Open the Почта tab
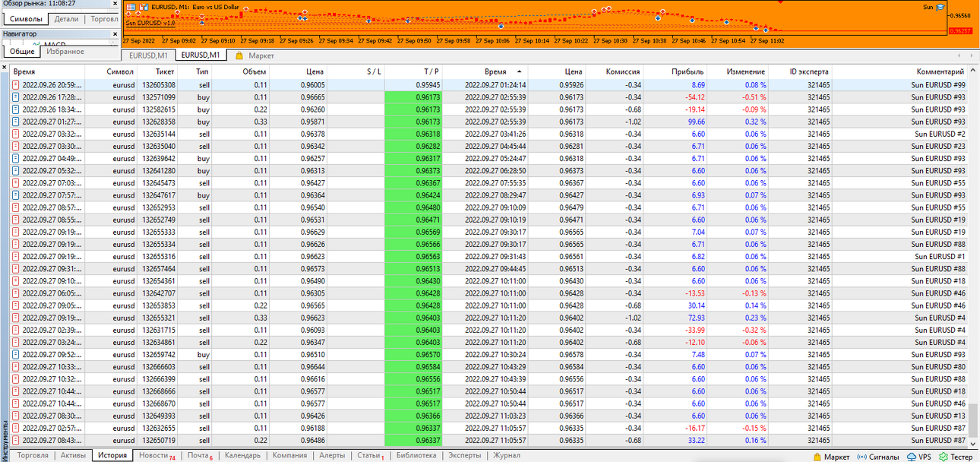Screen dimensions: 980x462 point(200,456)
